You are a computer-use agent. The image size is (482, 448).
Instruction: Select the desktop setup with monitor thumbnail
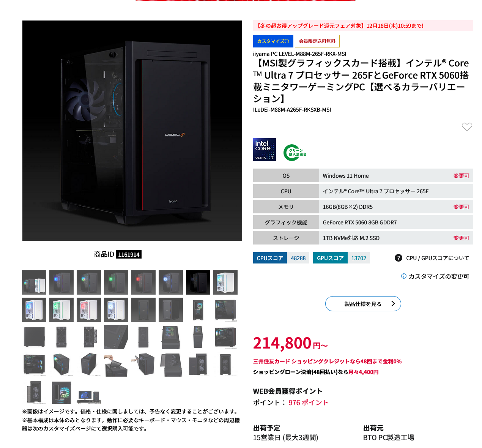tap(89, 392)
